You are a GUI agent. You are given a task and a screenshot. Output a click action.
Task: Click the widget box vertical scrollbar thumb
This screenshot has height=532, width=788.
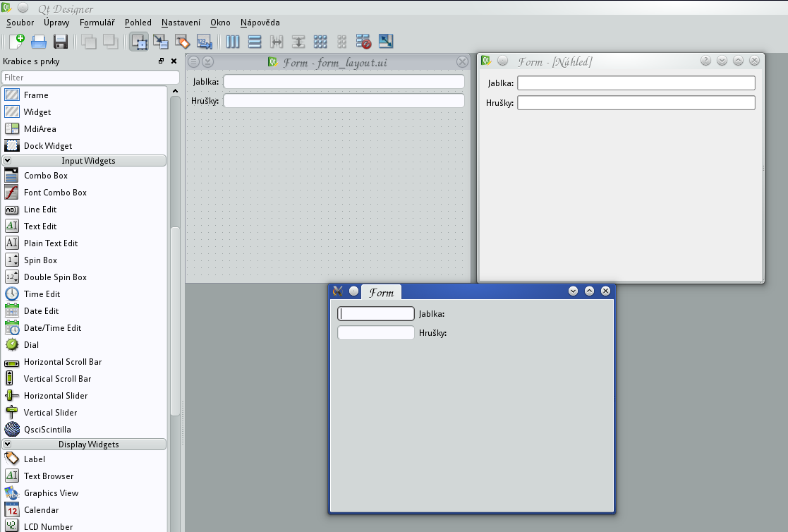click(175, 321)
